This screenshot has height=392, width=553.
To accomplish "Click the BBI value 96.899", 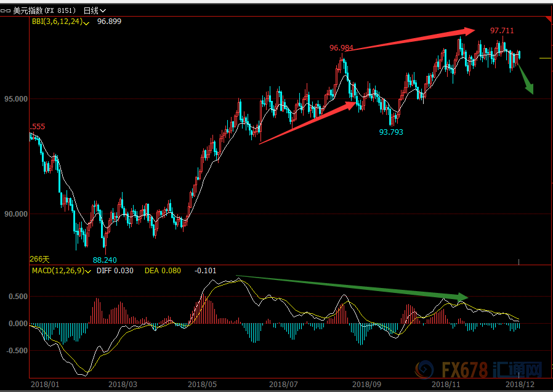I will click(109, 22).
